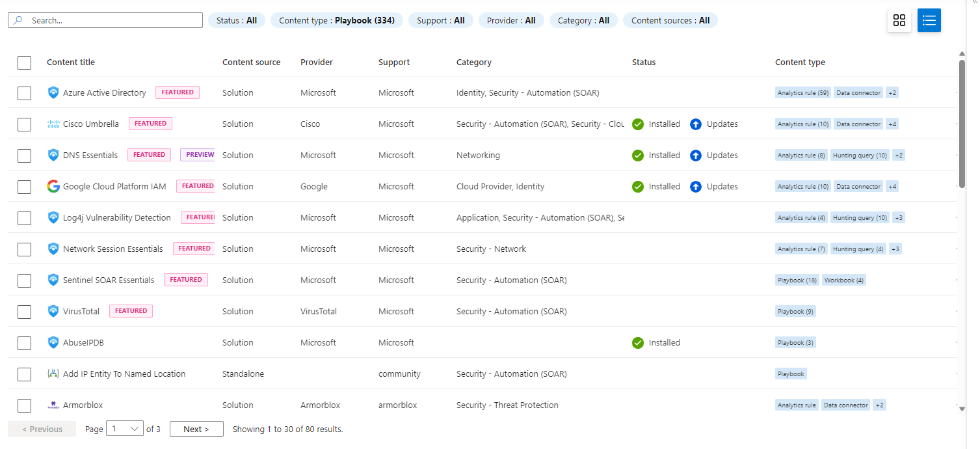The width and height of the screenshot is (980, 449).
Task: Click Google Cloud Platform IAM's Updates arrow icon
Action: [x=696, y=186]
